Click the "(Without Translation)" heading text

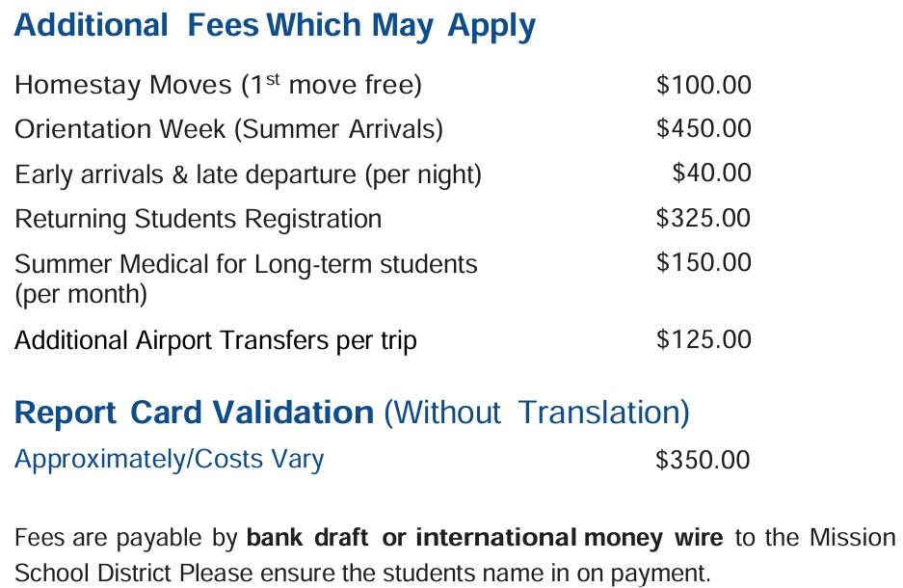click(x=536, y=413)
